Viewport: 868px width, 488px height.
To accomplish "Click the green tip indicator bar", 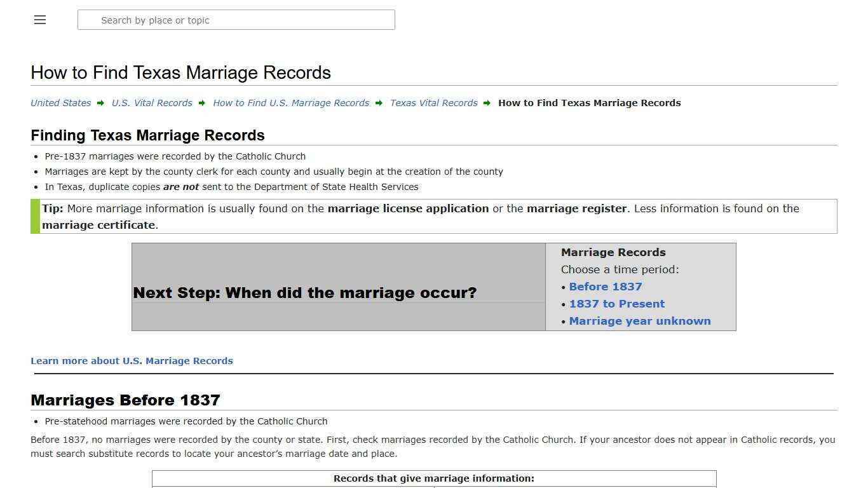I will (33, 216).
